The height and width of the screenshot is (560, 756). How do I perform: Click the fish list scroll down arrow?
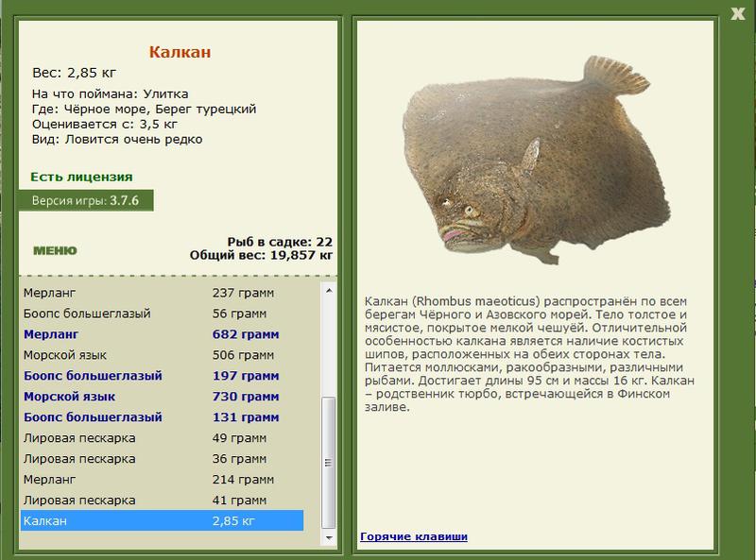tap(329, 539)
